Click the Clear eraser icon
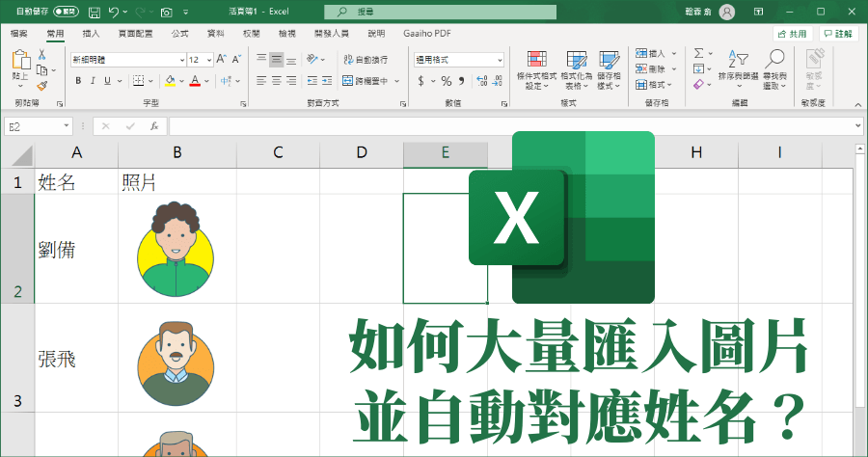868x457 pixels. click(x=698, y=84)
